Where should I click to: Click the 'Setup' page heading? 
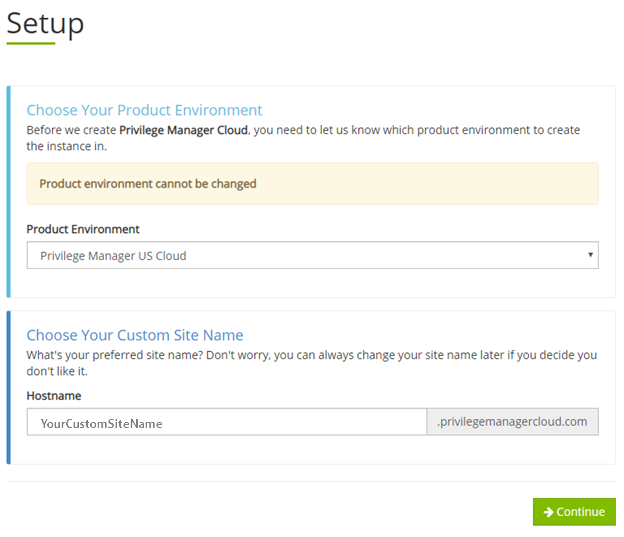45,22
